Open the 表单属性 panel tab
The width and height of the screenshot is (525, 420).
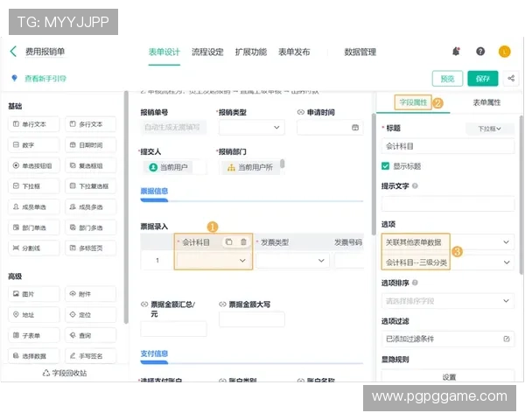pyautogui.click(x=486, y=102)
